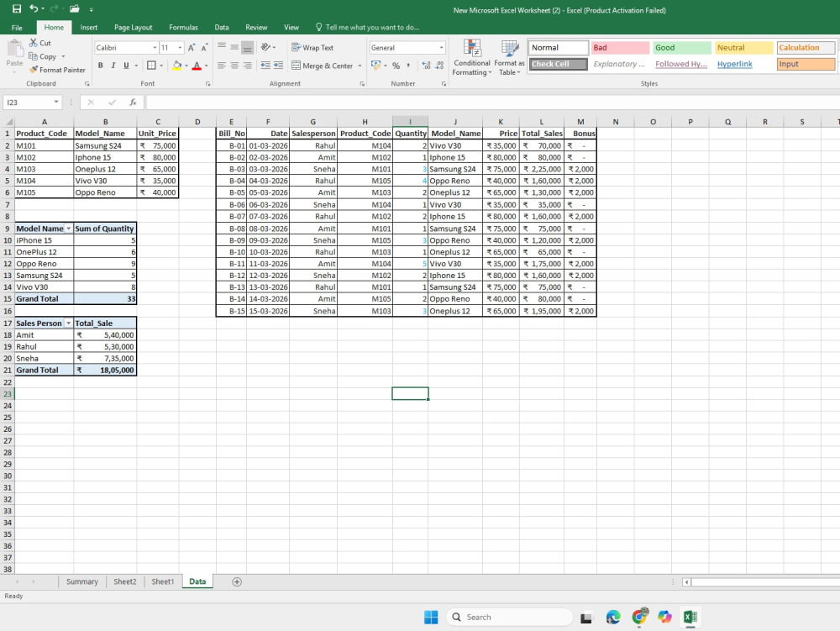Apply the Bad cell style
This screenshot has height=631, width=840.
(620, 48)
